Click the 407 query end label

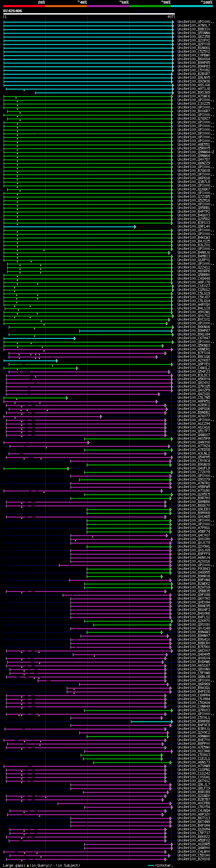point(170,17)
